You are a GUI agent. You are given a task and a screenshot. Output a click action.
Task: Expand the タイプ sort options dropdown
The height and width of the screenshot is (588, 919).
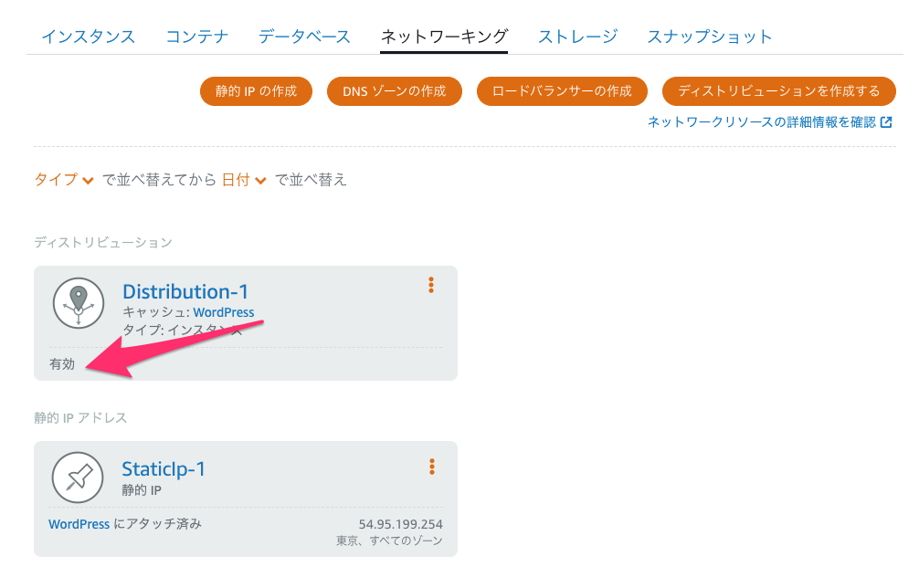64,181
